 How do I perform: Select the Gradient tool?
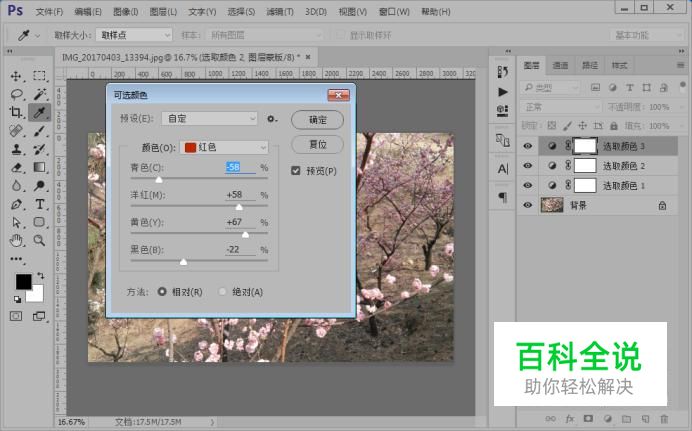coord(39,168)
